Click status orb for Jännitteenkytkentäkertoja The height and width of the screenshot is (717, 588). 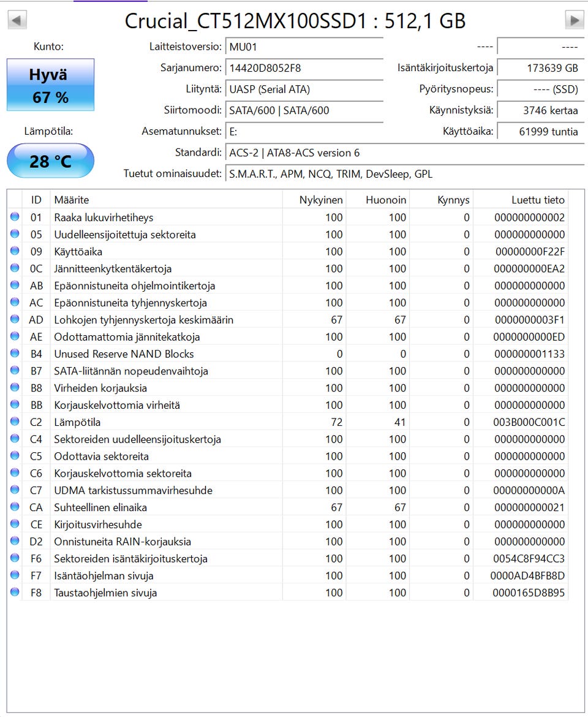point(15,268)
